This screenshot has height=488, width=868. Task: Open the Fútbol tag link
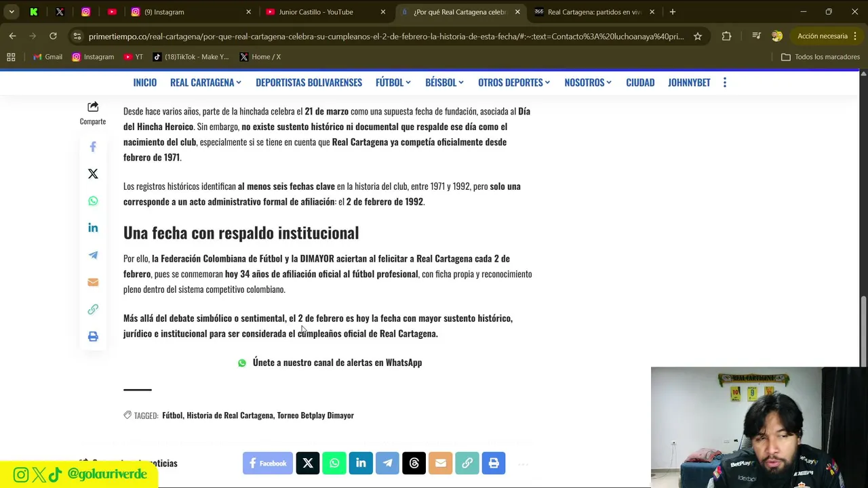click(172, 415)
